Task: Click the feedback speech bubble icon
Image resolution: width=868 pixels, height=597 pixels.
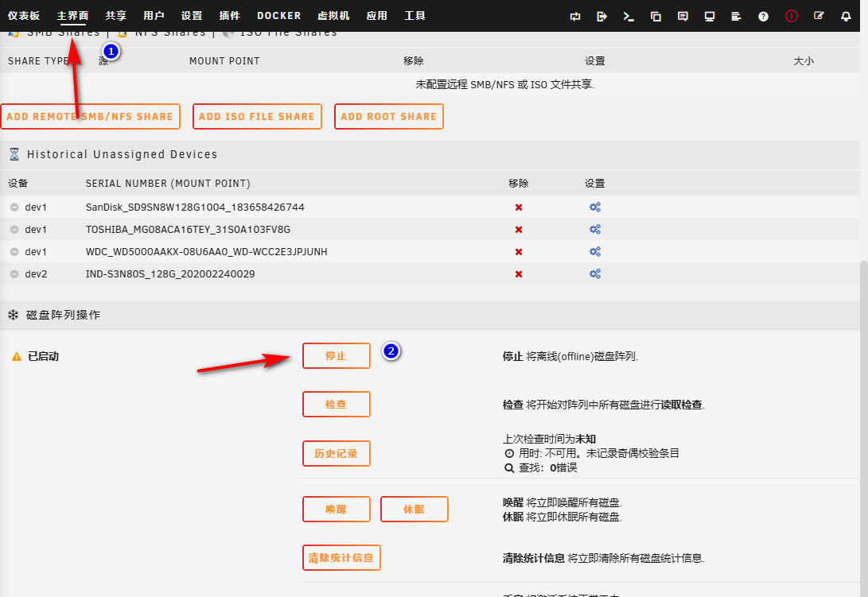Action: coord(683,16)
